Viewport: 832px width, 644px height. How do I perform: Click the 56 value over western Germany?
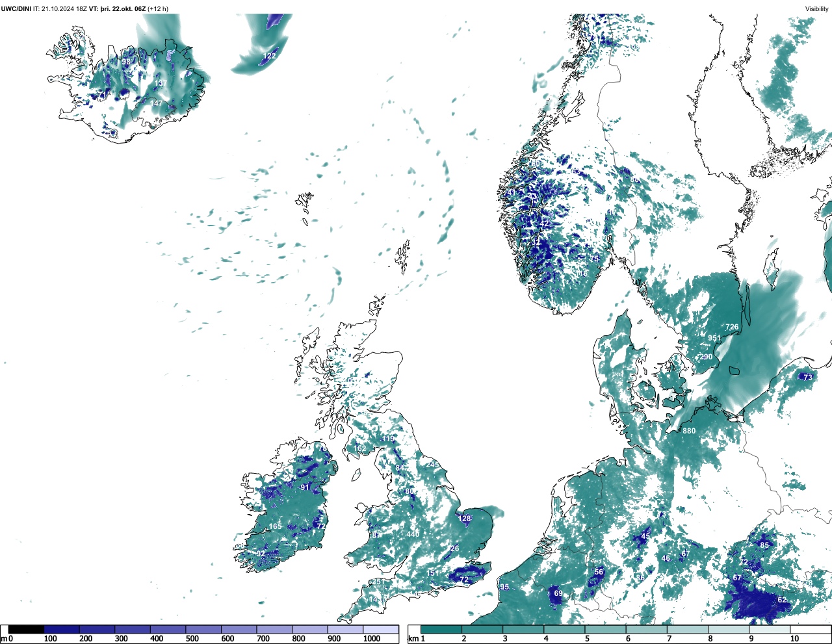(599, 573)
